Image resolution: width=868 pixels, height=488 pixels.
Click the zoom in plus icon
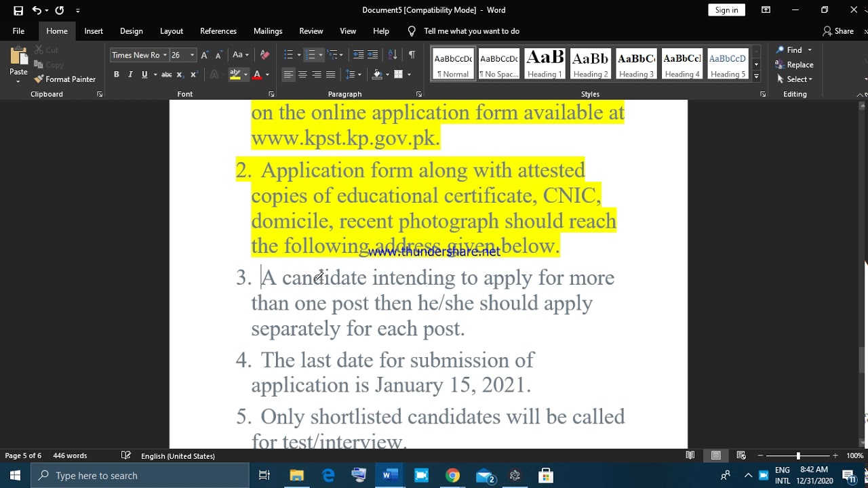click(835, 455)
